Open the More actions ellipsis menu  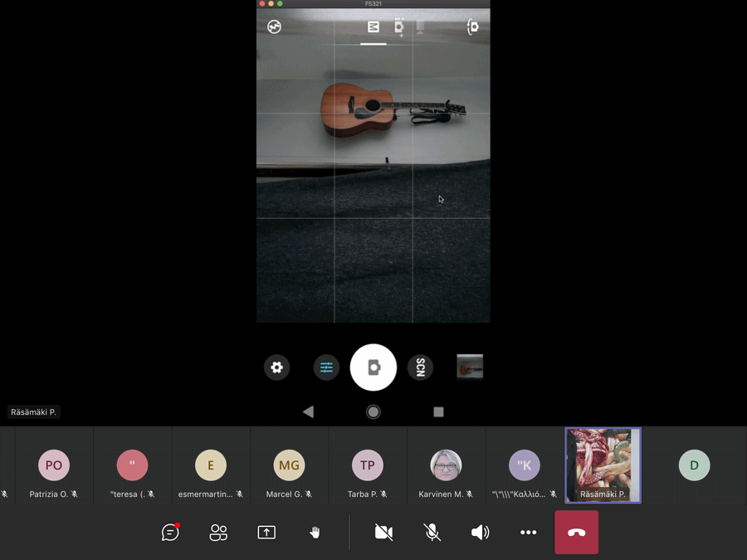(x=528, y=533)
